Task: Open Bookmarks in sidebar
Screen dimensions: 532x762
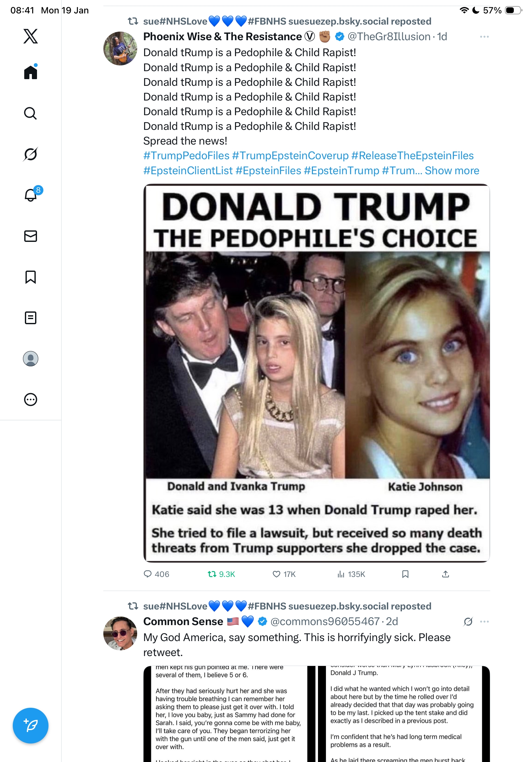Action: (31, 277)
